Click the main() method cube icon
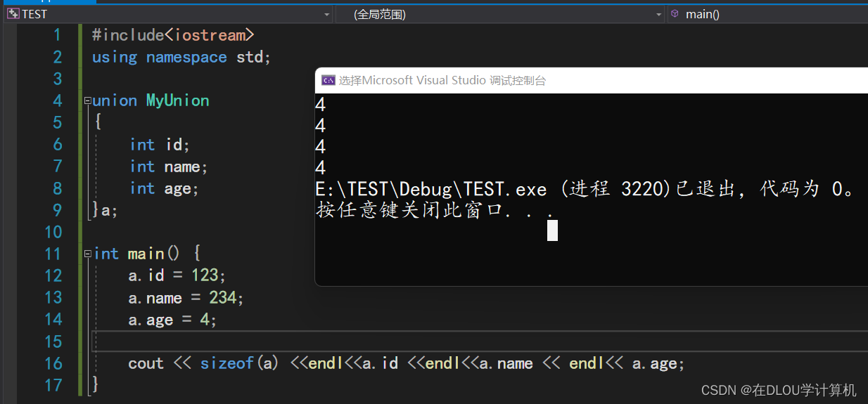868x404 pixels. pyautogui.click(x=675, y=13)
